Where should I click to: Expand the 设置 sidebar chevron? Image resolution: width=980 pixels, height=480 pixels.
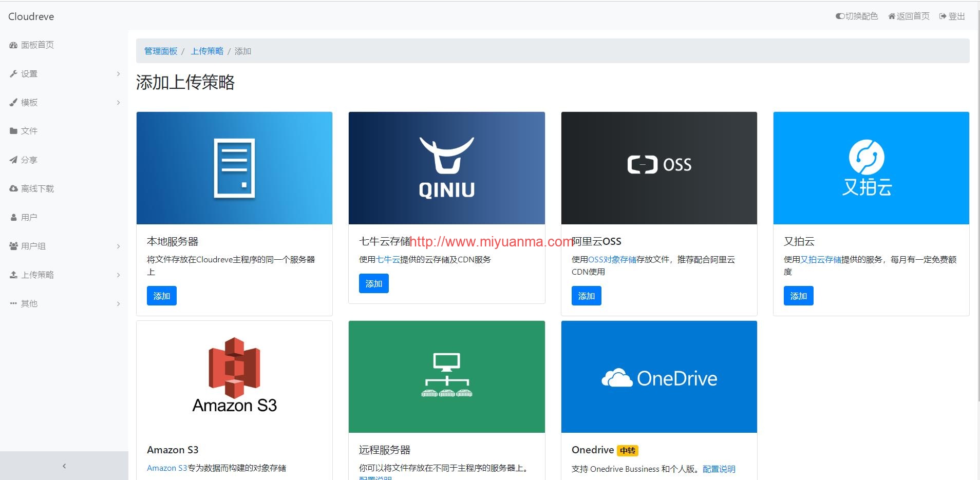tap(118, 74)
